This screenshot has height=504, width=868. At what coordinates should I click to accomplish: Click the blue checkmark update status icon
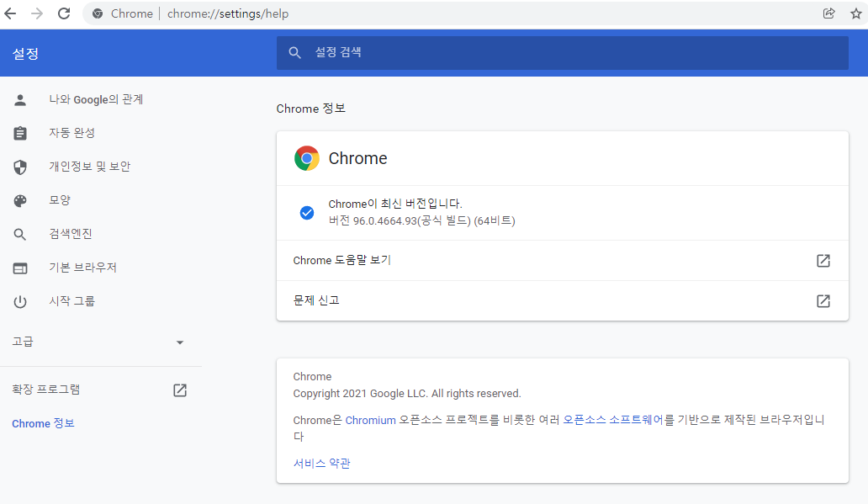(307, 213)
